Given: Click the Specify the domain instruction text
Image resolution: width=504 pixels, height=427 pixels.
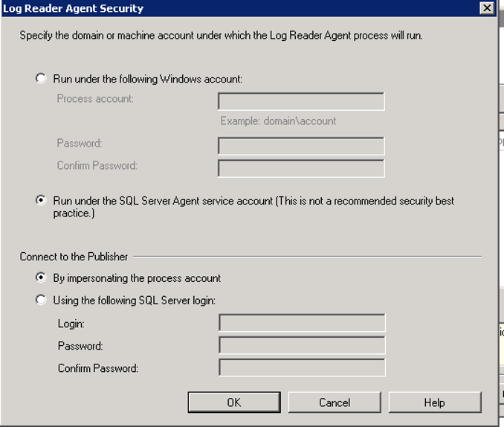Looking at the screenshot, I should coord(221,36).
